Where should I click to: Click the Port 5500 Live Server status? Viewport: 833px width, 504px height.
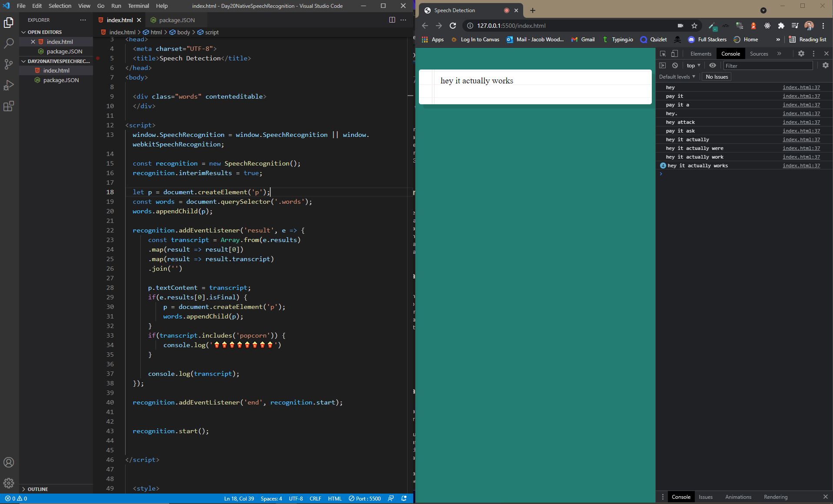point(365,498)
